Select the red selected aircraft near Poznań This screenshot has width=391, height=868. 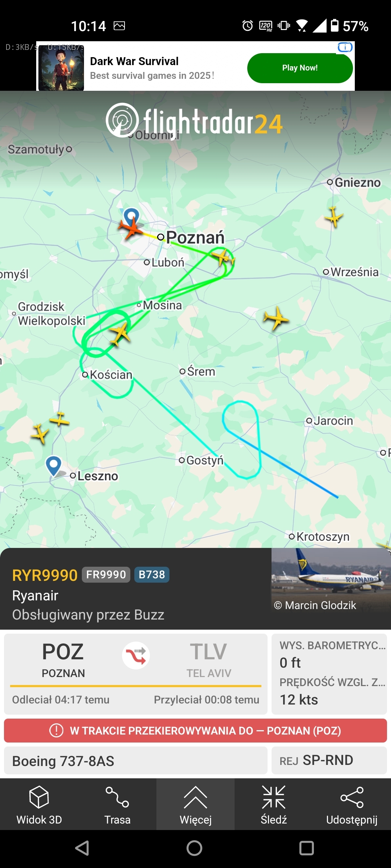tap(131, 227)
